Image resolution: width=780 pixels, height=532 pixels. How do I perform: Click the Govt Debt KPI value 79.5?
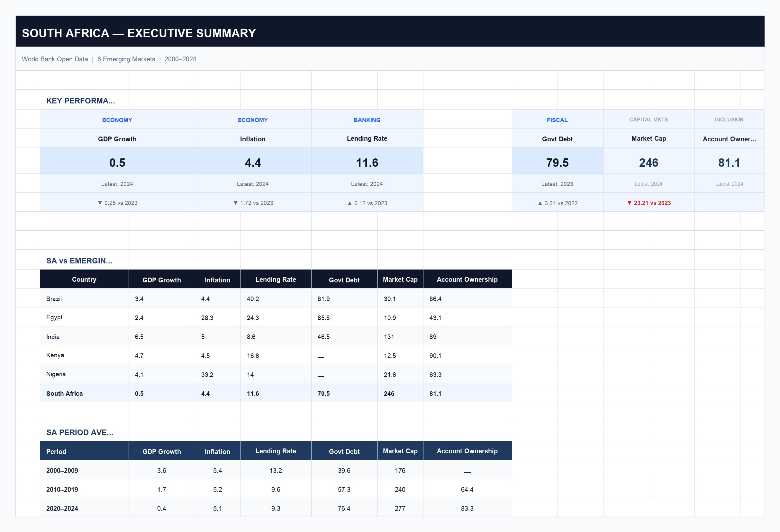click(x=557, y=163)
